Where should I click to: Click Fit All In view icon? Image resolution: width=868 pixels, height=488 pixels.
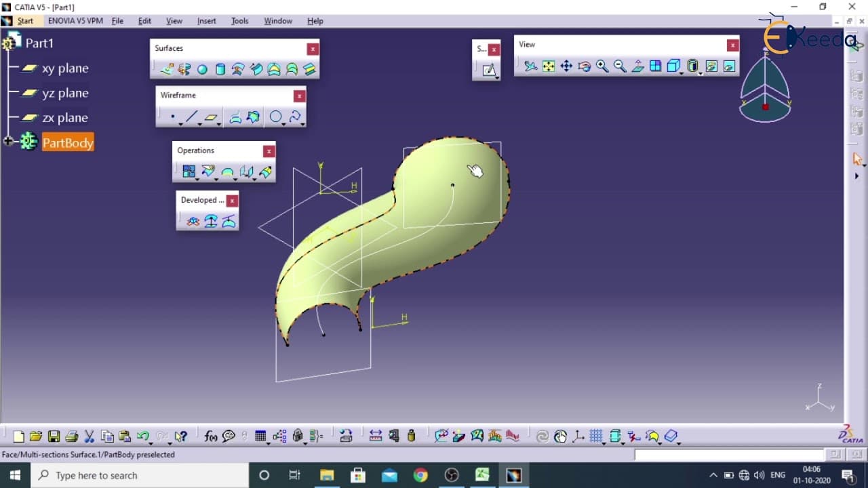click(549, 66)
